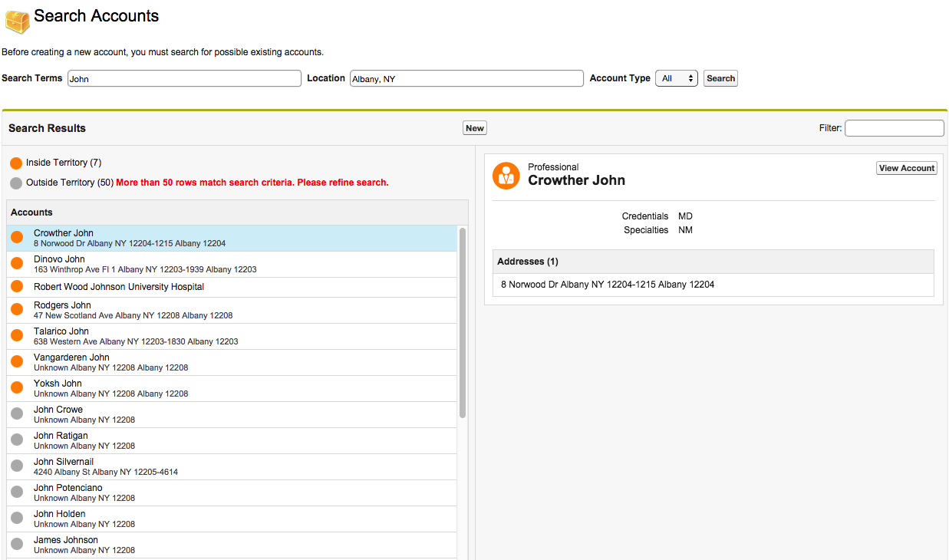Screen dimensions: 949x560
Task: Click the Location input field
Action: pos(466,78)
